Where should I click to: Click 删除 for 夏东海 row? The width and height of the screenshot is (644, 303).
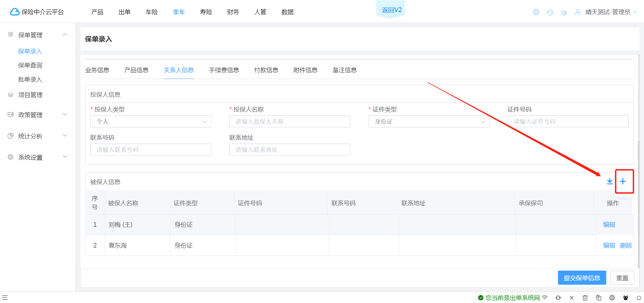pyautogui.click(x=626, y=245)
